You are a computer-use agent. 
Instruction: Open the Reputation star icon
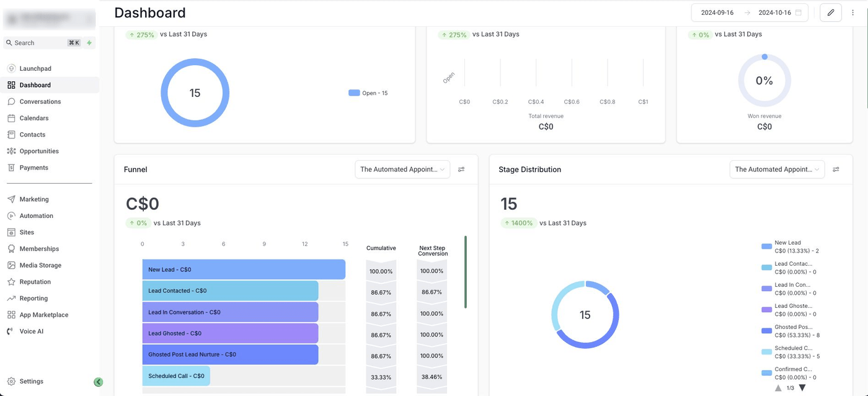pos(11,282)
